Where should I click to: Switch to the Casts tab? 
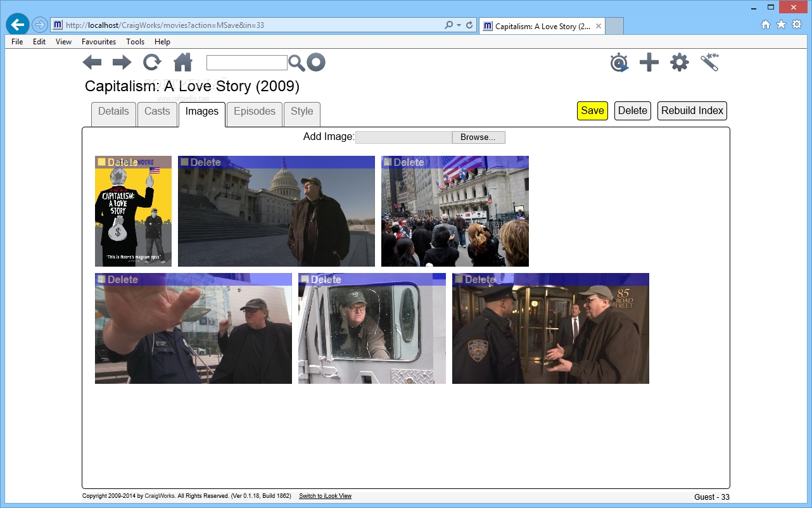(157, 114)
